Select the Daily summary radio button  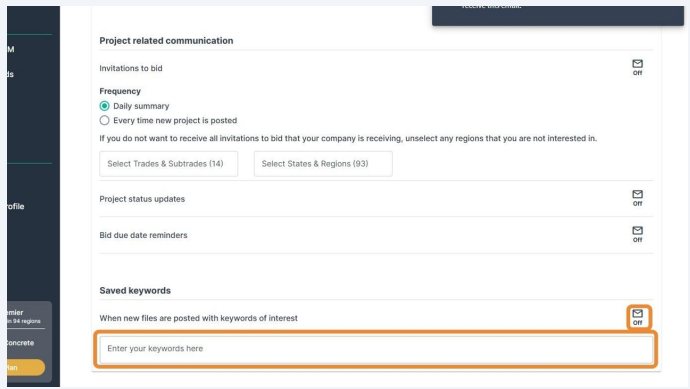[104, 106]
